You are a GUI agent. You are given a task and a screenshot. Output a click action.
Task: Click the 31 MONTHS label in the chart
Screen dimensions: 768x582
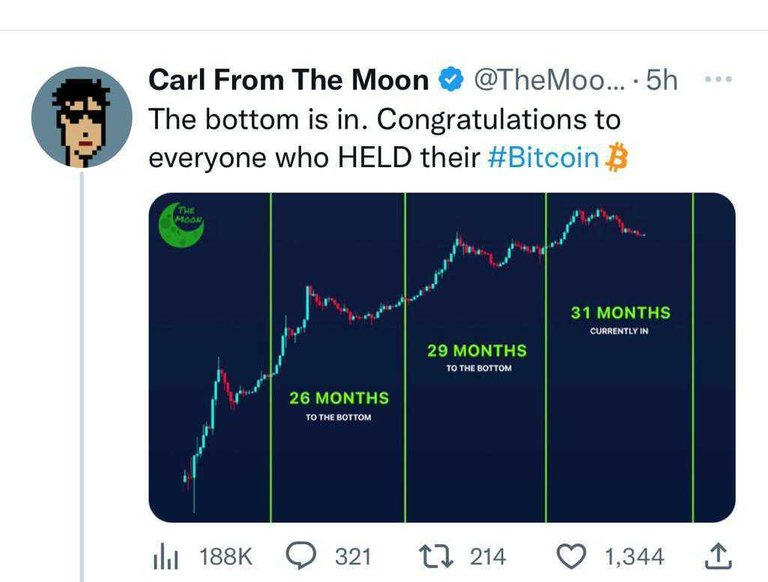pos(620,313)
